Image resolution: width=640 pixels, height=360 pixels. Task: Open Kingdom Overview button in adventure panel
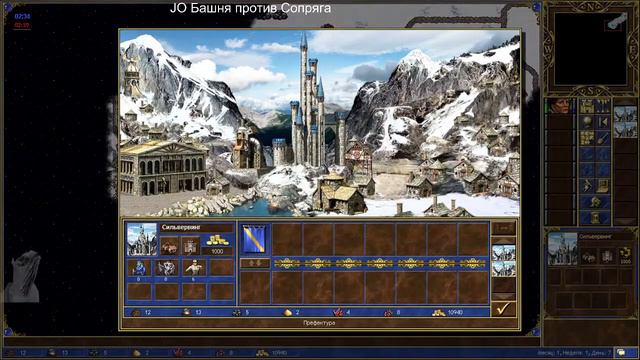(587, 106)
